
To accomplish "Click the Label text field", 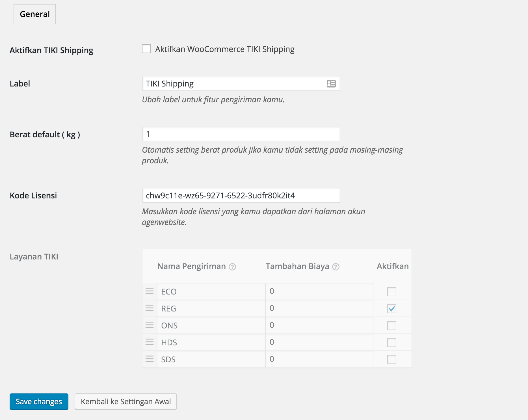I will [x=241, y=84].
